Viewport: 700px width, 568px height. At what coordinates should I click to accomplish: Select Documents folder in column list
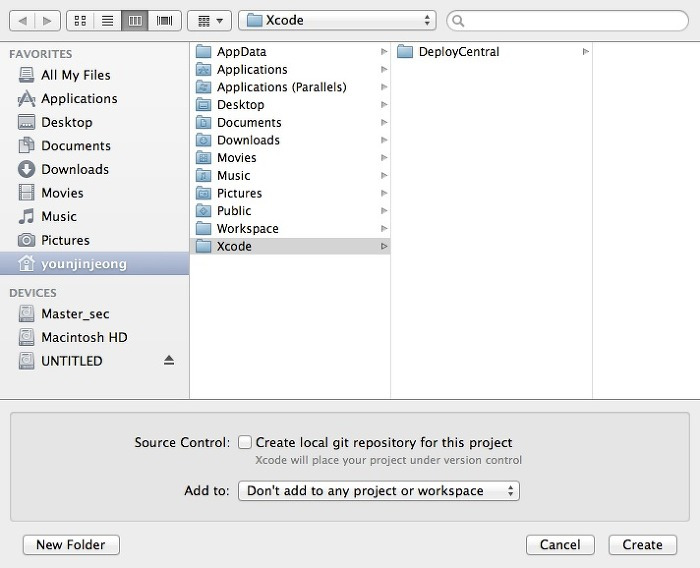290,122
